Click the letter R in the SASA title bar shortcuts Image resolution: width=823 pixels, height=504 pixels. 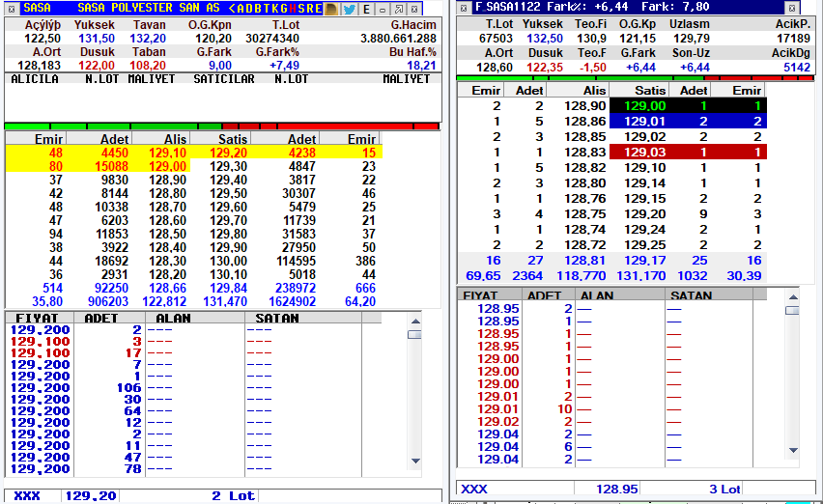point(310,9)
